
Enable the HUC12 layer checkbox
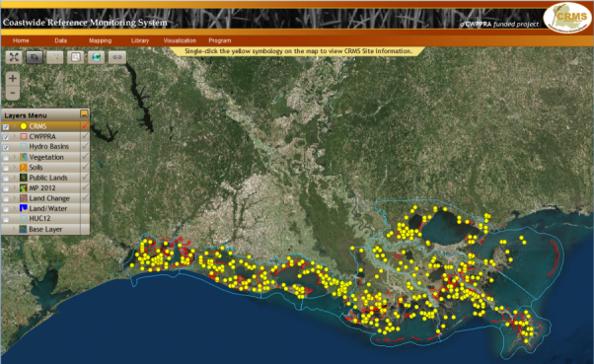[6, 219]
